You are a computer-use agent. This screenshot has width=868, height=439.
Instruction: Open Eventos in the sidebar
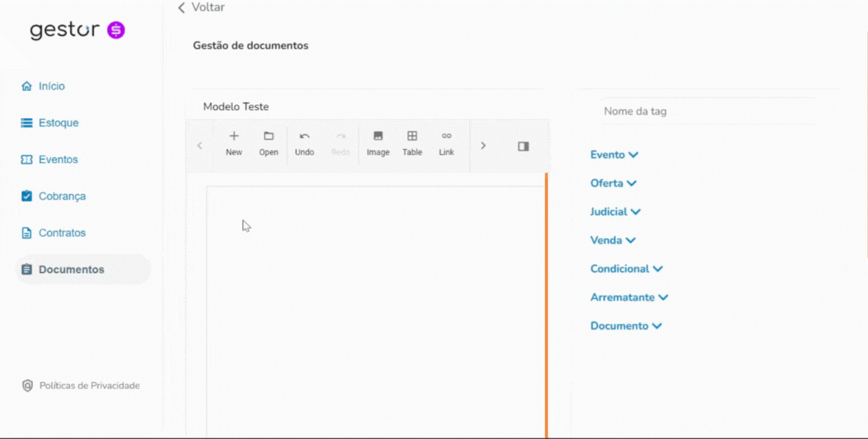[58, 159]
